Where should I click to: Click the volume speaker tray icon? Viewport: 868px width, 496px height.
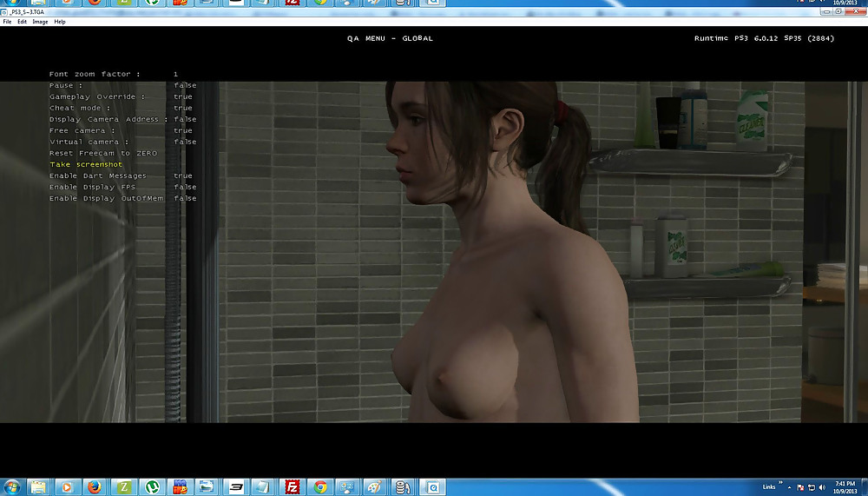[822, 487]
